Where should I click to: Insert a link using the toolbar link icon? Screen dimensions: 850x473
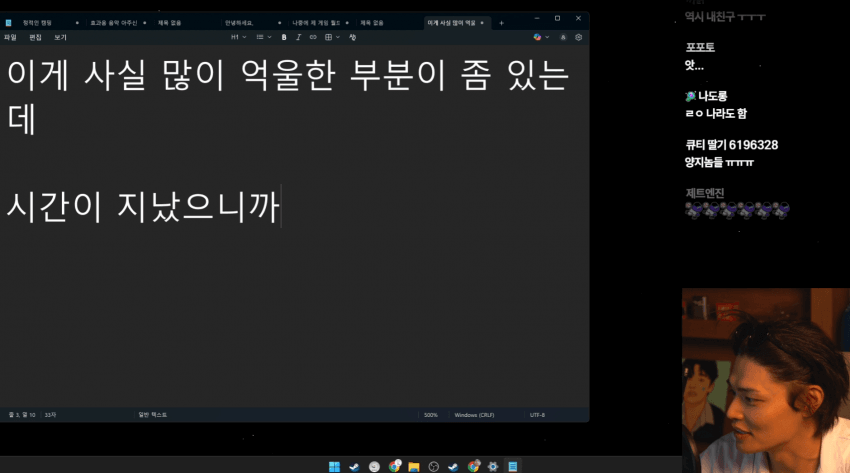[312, 37]
